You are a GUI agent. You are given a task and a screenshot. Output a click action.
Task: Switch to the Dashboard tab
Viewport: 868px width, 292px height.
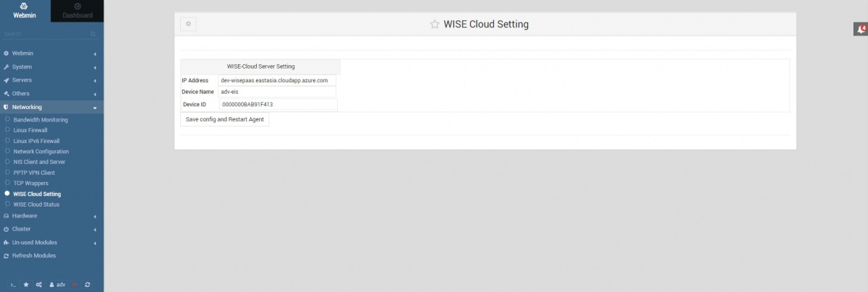(77, 11)
